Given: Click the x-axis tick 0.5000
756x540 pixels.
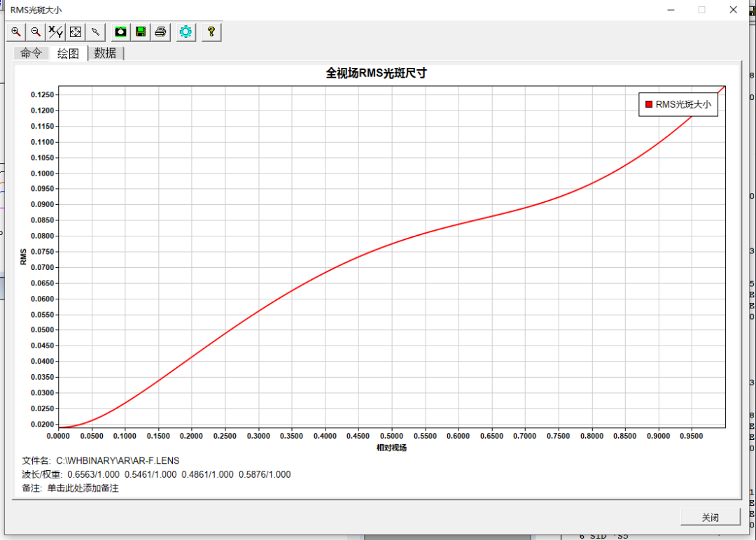Looking at the screenshot, I should (391, 436).
